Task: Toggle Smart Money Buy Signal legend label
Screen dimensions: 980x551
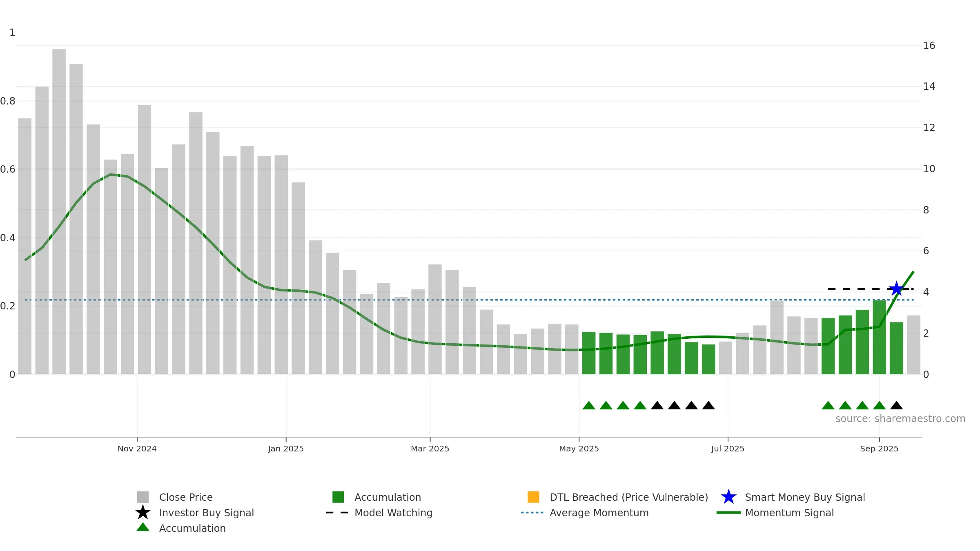Action: (x=805, y=497)
